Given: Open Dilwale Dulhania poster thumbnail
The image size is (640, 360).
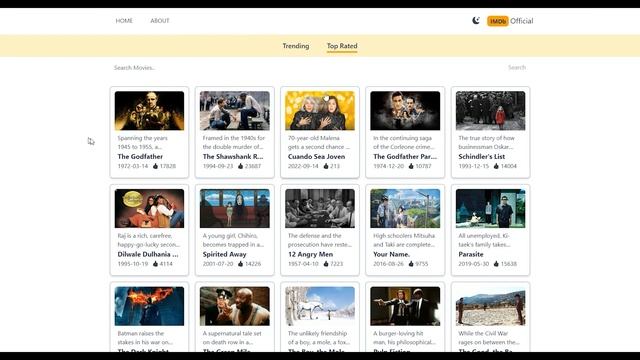Looking at the screenshot, I should click(149, 208).
